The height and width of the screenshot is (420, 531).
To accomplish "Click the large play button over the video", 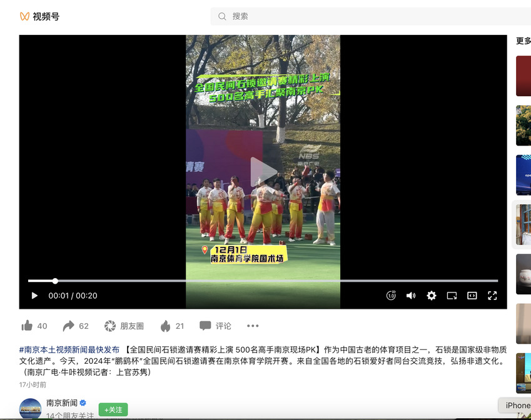I will [263, 172].
